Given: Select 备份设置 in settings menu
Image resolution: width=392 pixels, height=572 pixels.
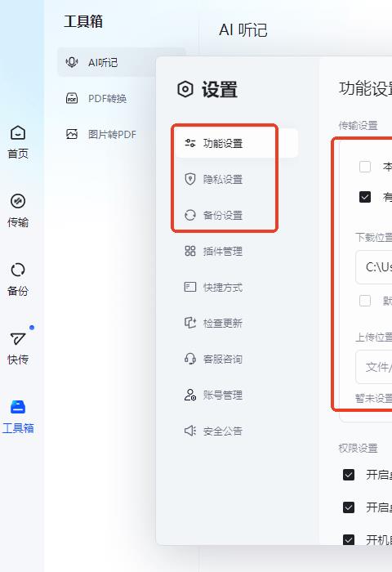Looking at the screenshot, I should (223, 215).
